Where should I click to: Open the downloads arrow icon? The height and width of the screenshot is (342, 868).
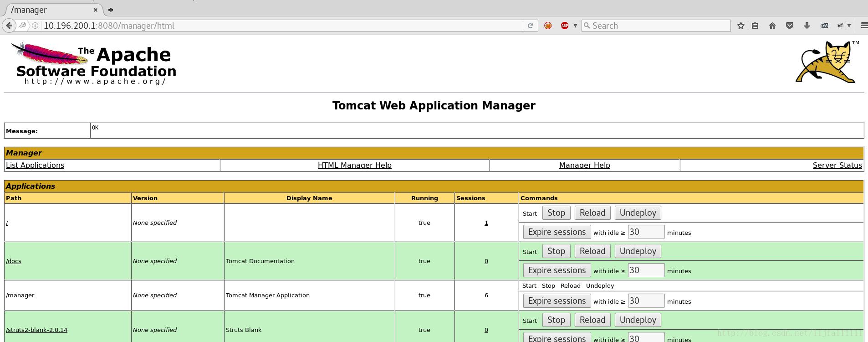(807, 26)
